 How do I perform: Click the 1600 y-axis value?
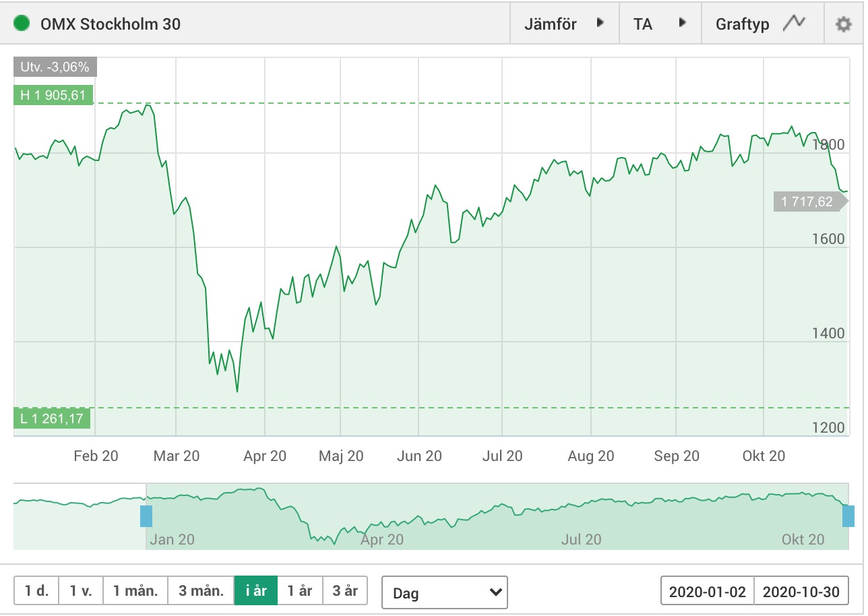828,239
